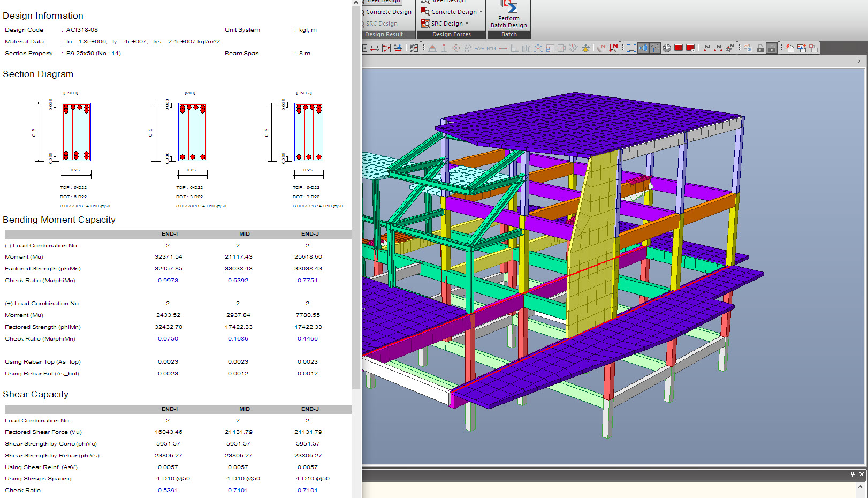868x498 pixels.
Task: Expand the viewport tab strip arrow
Action: pyautogui.click(x=859, y=61)
